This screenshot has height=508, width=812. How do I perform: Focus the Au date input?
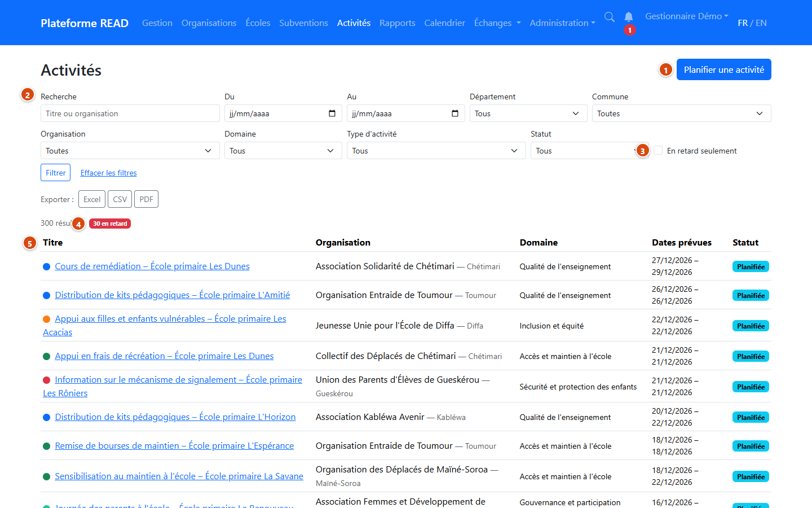(406, 113)
